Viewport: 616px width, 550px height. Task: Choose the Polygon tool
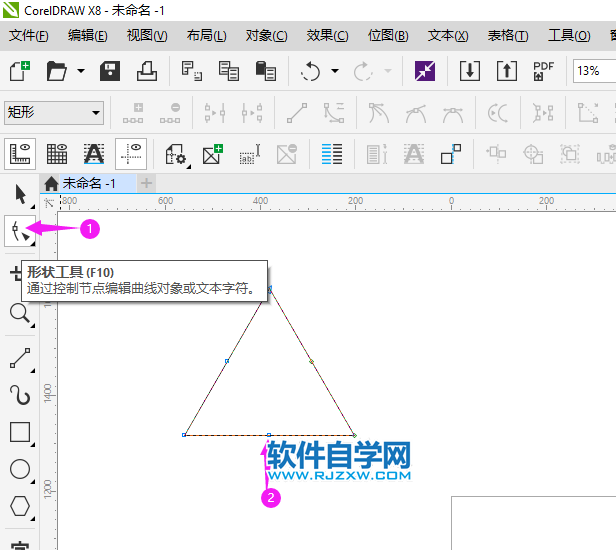point(19,506)
